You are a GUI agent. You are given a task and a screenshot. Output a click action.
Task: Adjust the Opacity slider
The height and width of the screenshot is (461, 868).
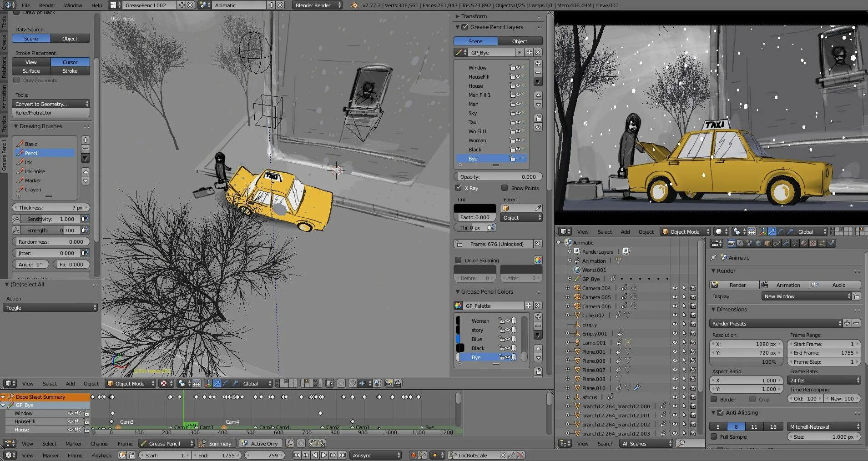498,176
